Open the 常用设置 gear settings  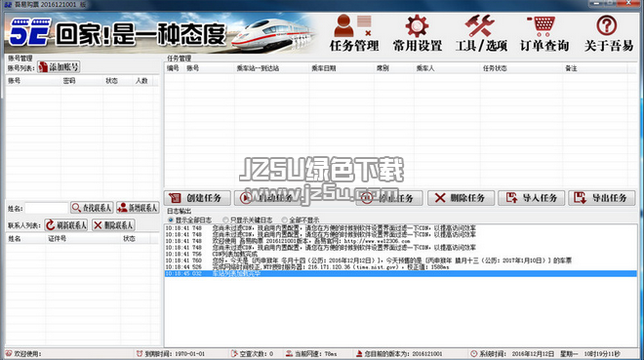[418, 34]
